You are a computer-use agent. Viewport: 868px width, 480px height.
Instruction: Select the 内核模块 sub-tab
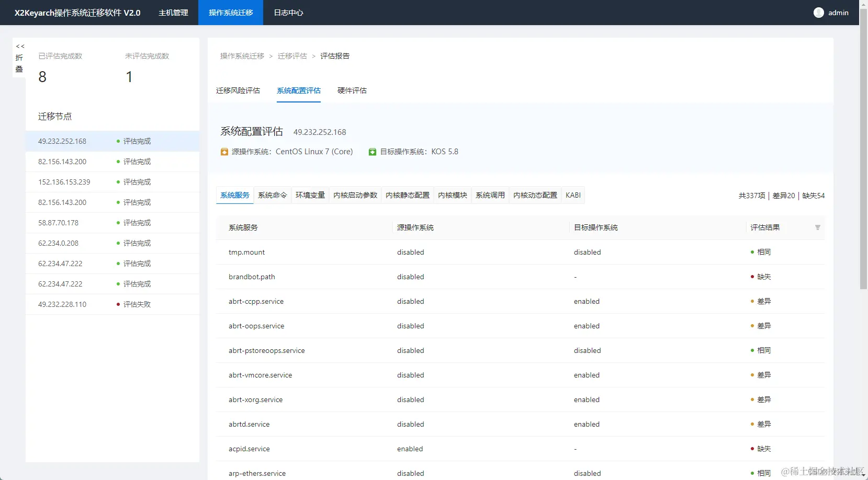453,195
